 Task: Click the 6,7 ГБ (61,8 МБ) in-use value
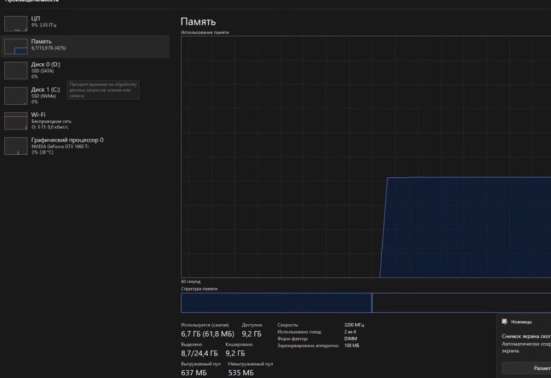click(x=207, y=334)
